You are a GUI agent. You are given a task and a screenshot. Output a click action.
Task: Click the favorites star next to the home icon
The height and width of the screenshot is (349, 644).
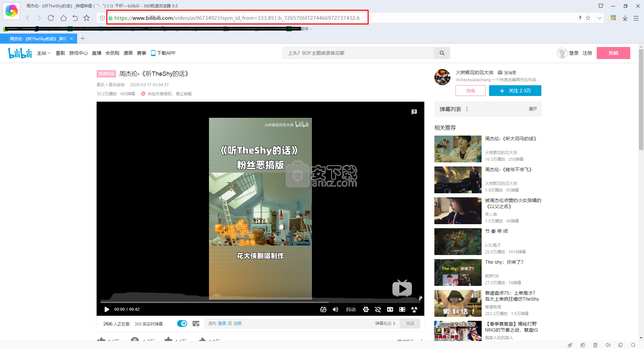[x=87, y=18]
